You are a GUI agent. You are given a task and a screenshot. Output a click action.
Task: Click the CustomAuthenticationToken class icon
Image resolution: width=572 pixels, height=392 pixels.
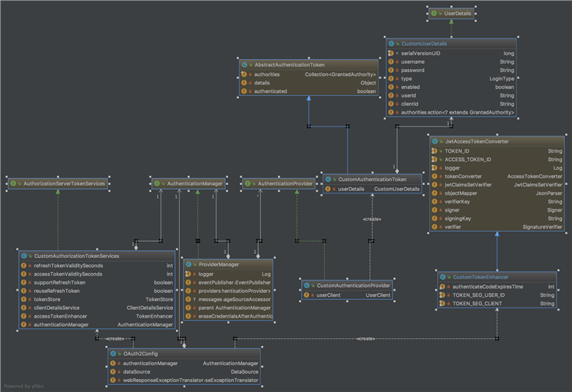328,180
